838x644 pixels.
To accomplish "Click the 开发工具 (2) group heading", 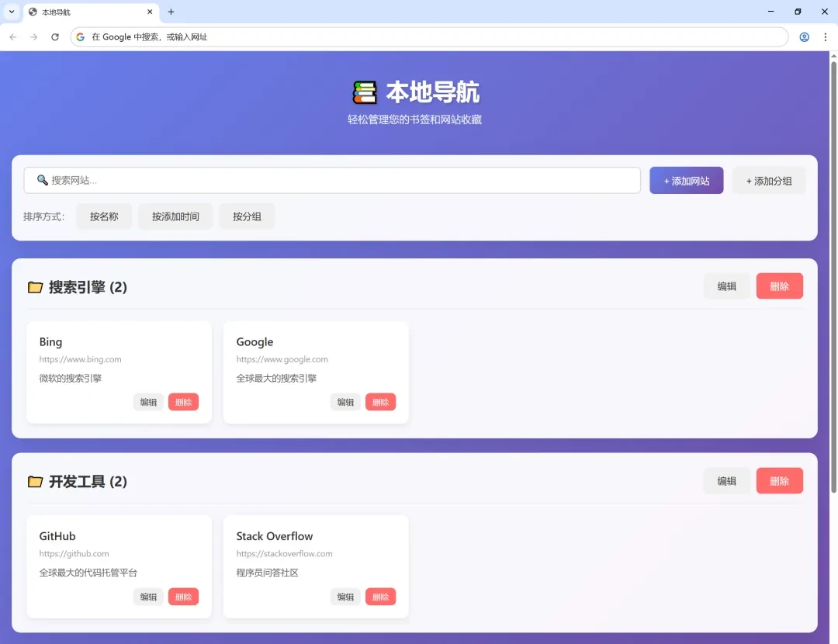I will coord(88,482).
